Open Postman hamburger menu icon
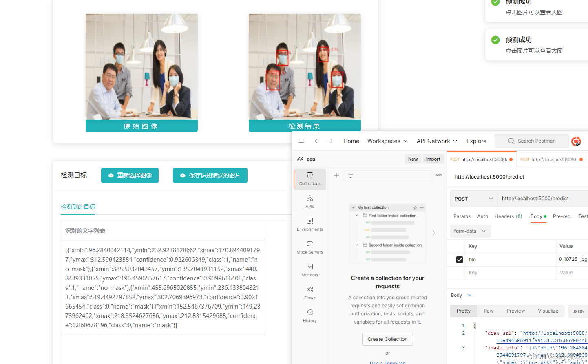Screen dimensions: 588x364 (x=301, y=141)
